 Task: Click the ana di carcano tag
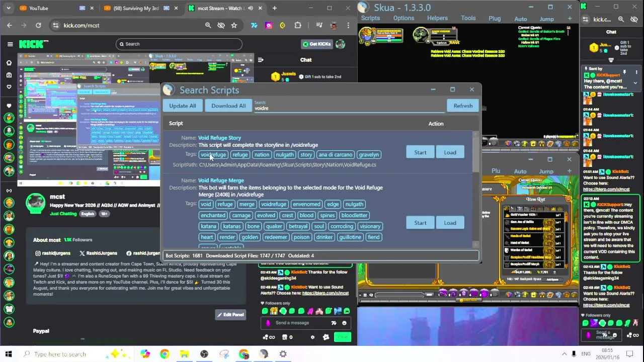(x=336, y=155)
